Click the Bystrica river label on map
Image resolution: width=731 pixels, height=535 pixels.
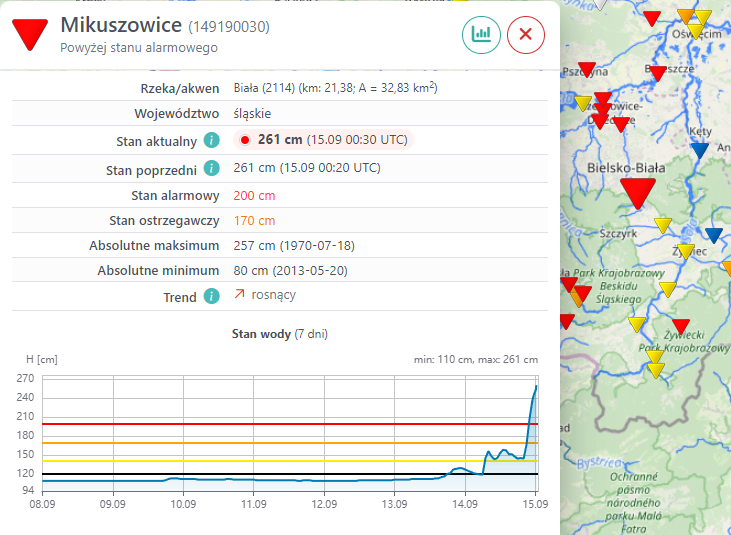pyautogui.click(x=600, y=462)
